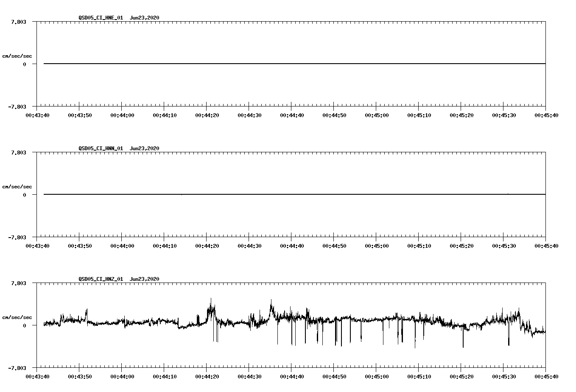576x392 pixels.
Task: Click the 00:45:20 time label under HNE plot
Action: (x=461, y=115)
